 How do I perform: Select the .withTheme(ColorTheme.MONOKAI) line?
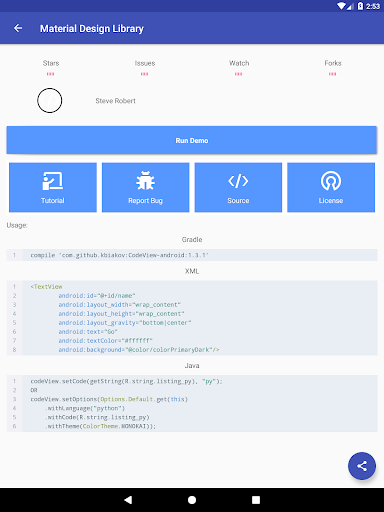(x=100, y=426)
